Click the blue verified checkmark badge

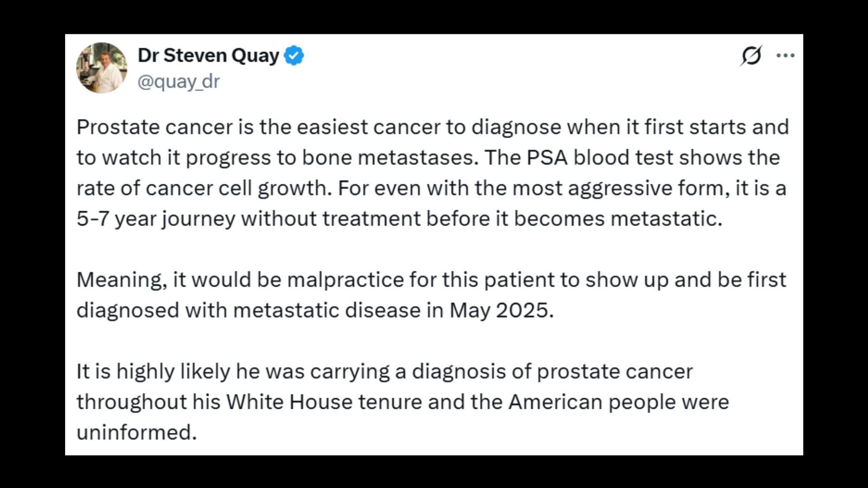click(294, 56)
